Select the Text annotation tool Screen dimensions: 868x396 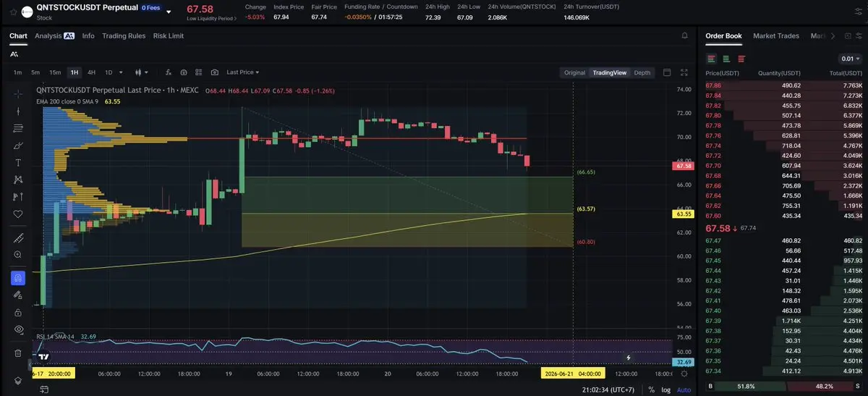[18, 162]
